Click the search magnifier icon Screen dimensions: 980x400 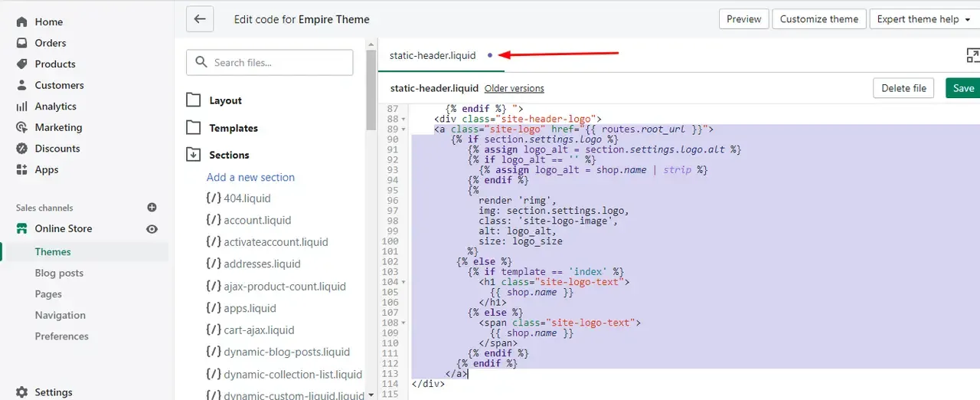tap(201, 62)
